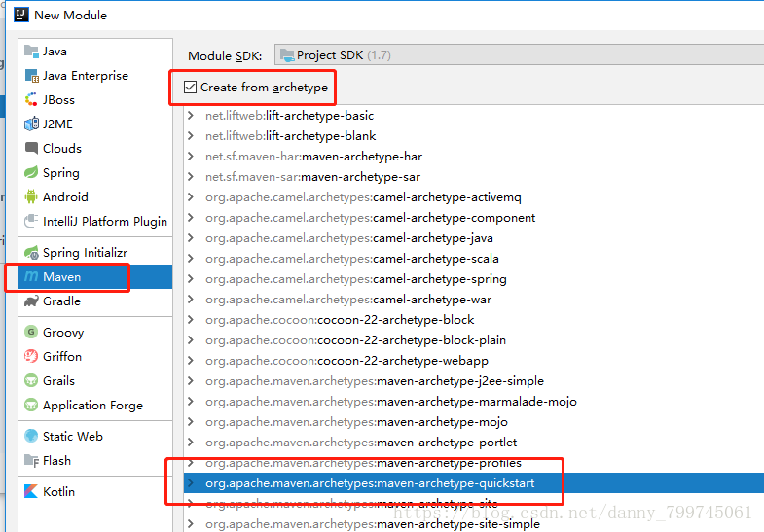Select maven-archetype-profiles archetype text
This screenshot has width=764, height=532.
click(x=450, y=463)
